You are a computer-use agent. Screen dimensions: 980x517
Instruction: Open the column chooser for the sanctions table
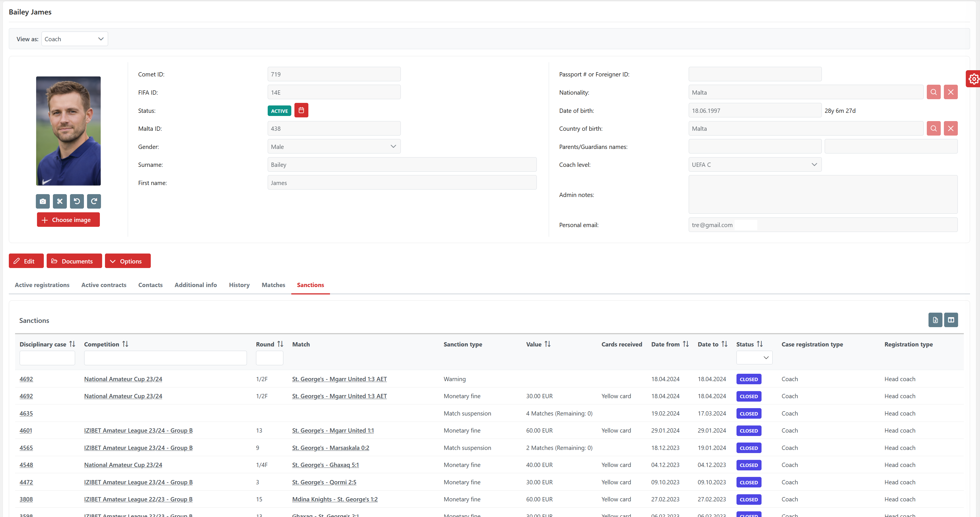(x=951, y=320)
